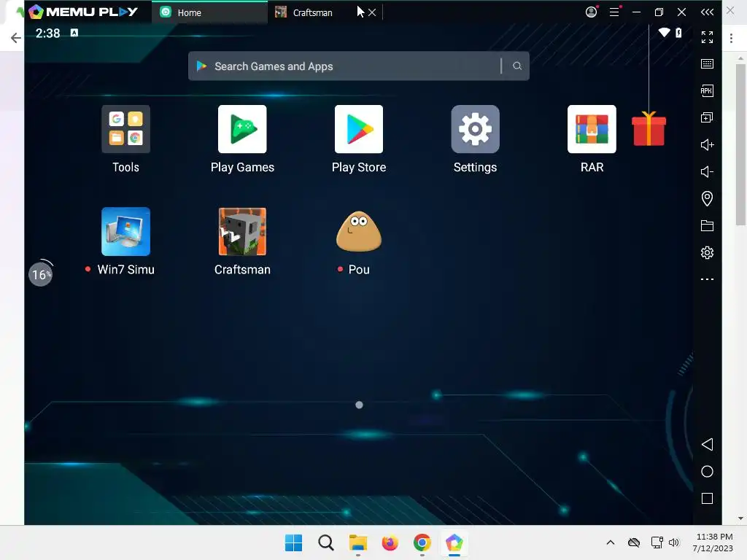
Task: Decrease volume with speaker minus icon
Action: pyautogui.click(x=707, y=171)
